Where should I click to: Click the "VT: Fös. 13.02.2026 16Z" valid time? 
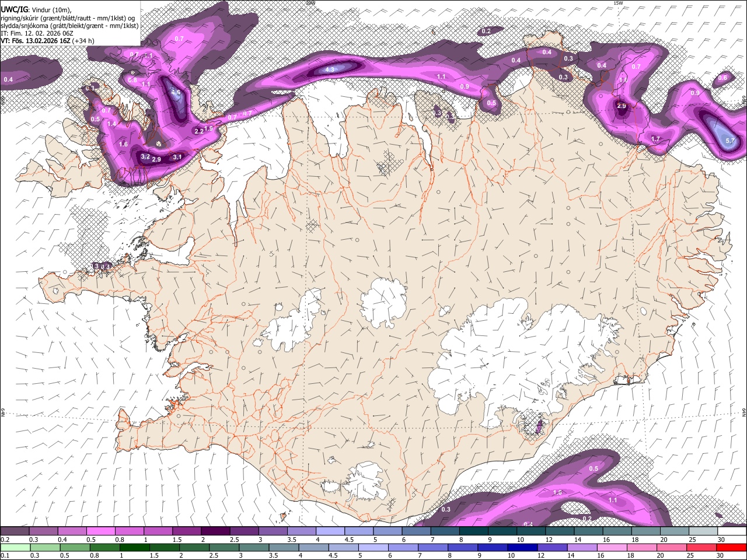36,41
